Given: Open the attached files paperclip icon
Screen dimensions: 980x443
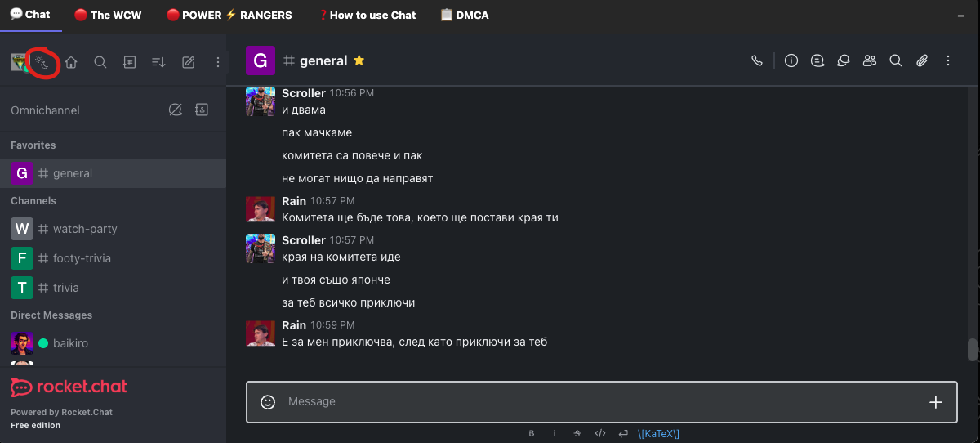Looking at the screenshot, I should [x=922, y=60].
